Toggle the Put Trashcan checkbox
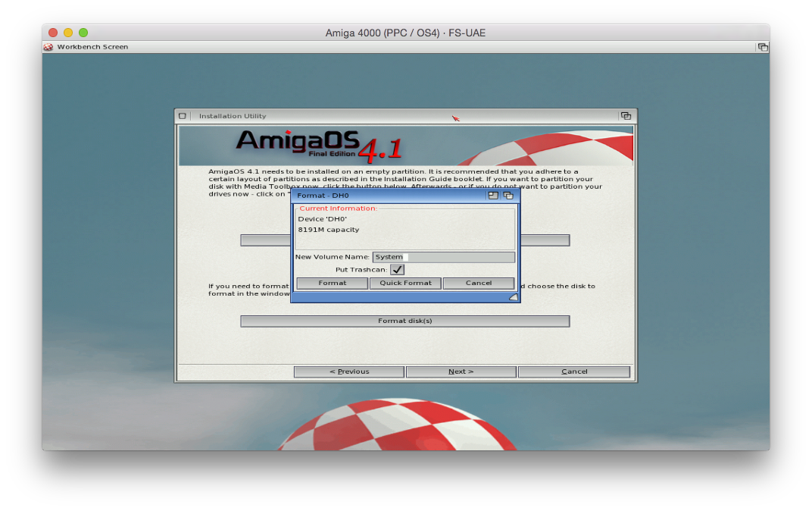 click(397, 269)
